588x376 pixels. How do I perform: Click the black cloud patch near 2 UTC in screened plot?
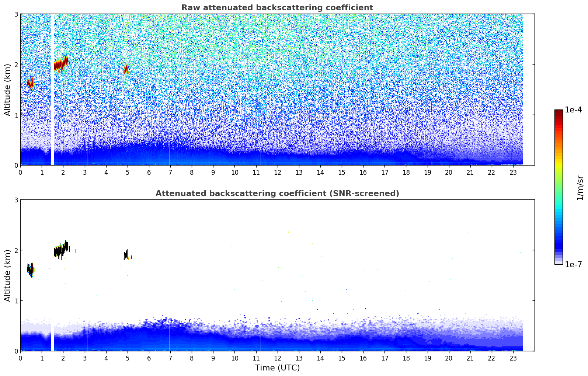pyautogui.click(x=61, y=250)
